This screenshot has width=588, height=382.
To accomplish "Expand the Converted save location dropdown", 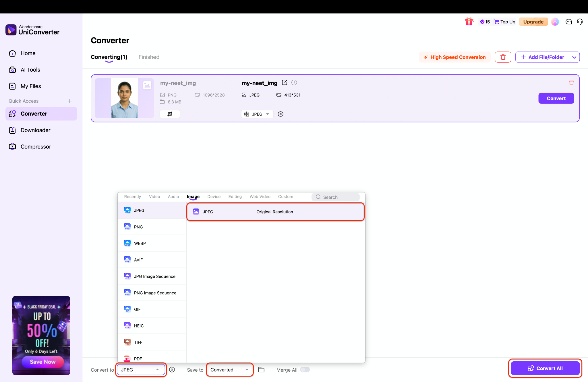I will point(229,370).
